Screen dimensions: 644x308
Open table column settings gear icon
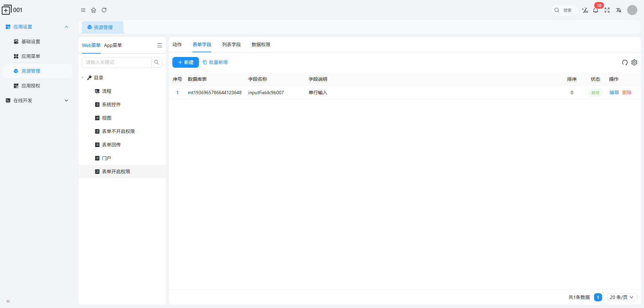point(634,62)
